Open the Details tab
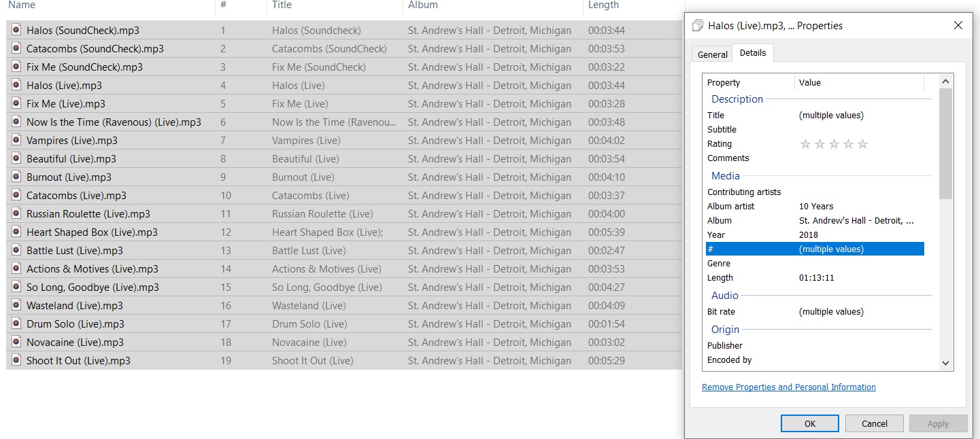The height and width of the screenshot is (439, 980). tap(752, 53)
